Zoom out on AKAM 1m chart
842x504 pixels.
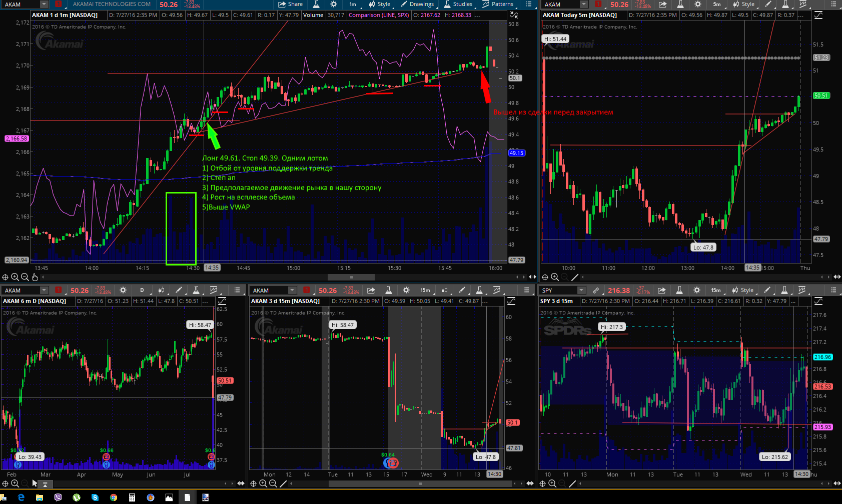point(25,277)
